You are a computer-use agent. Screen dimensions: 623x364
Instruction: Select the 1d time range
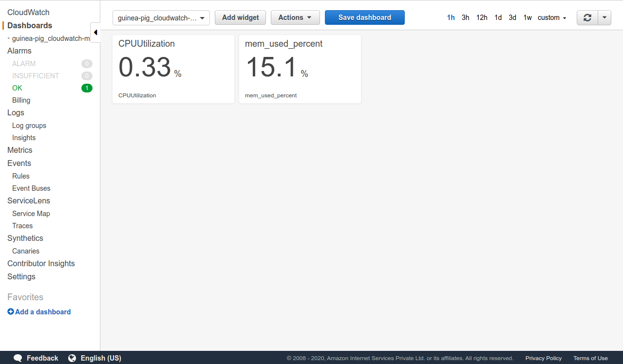point(498,18)
